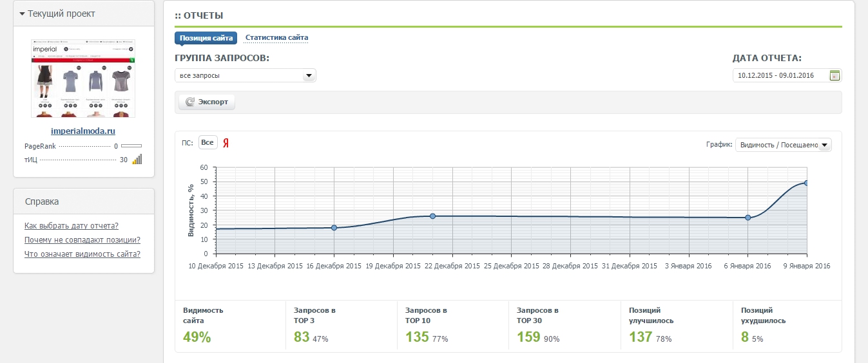Open the Группа запросов dropdown
Viewport: 868px width, 363px height.
coord(246,75)
